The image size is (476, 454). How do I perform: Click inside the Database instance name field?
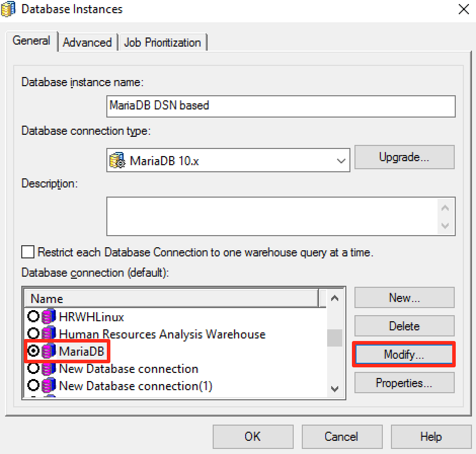[280, 106]
